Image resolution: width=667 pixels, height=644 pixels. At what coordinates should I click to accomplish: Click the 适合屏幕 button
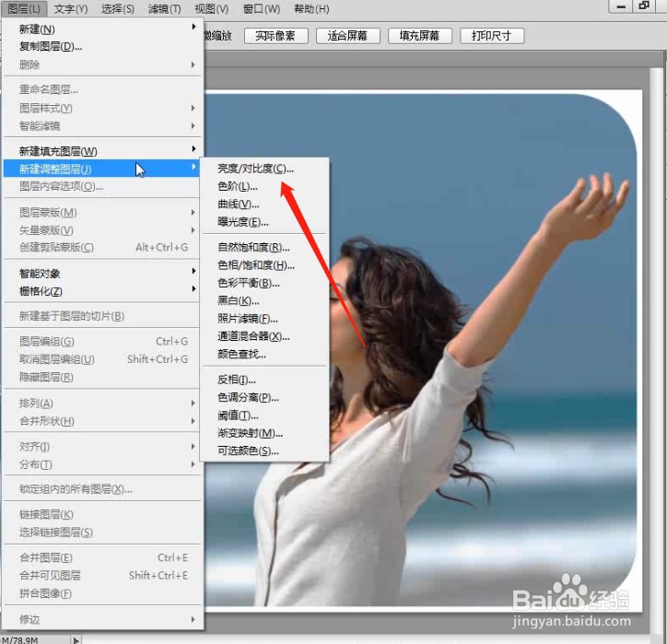tap(347, 36)
